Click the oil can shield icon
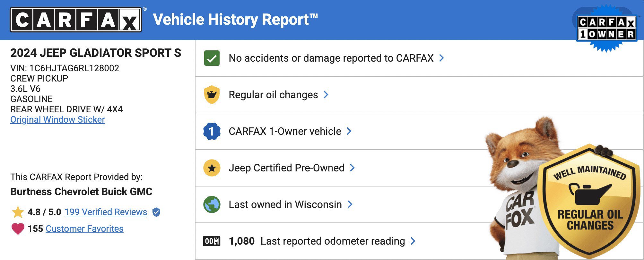This screenshot has height=260, width=644. point(212,95)
